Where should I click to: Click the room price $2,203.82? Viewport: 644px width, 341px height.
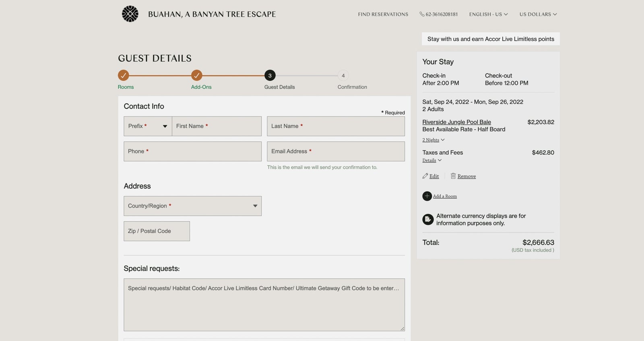[x=541, y=122]
